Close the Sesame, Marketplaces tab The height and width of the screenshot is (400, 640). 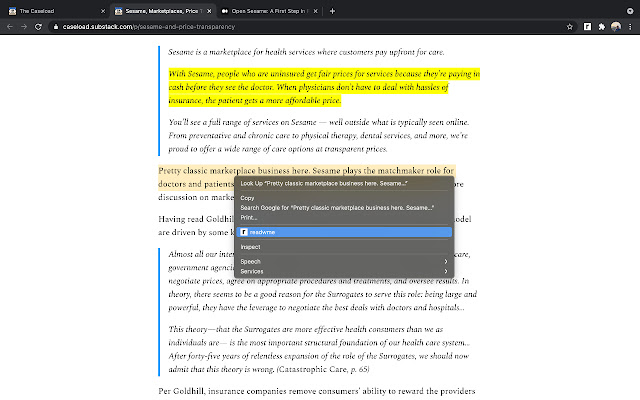tap(209, 11)
